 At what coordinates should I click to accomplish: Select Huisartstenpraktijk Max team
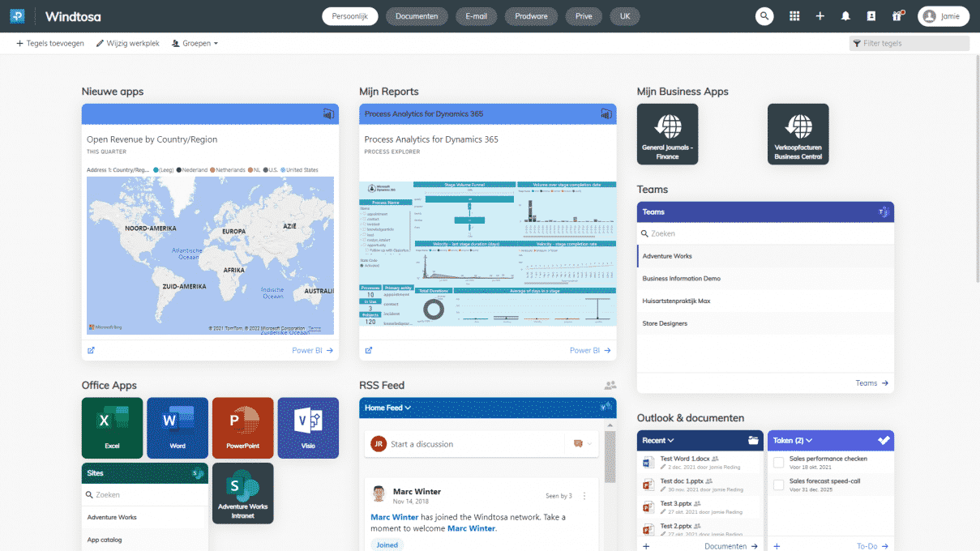765,301
